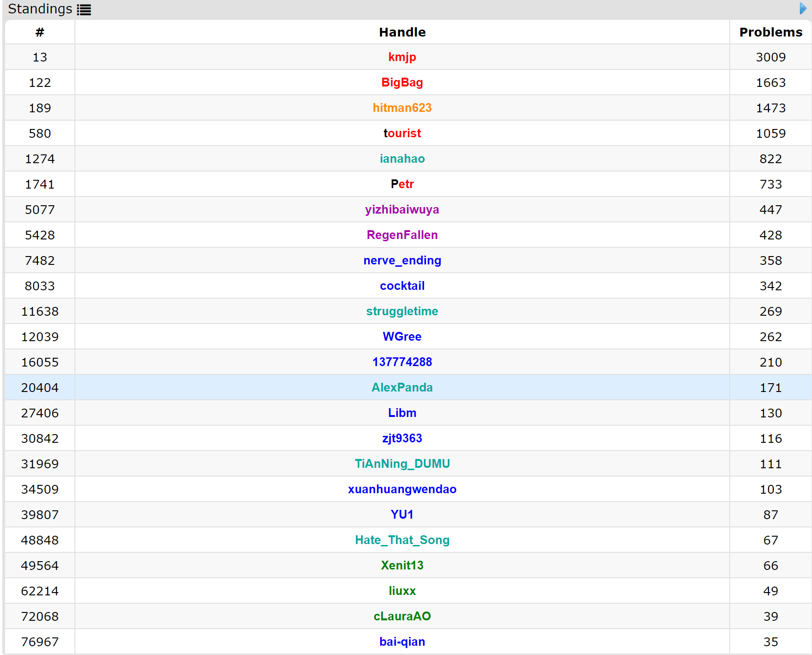Screen dimensions: 812x655
Task: Click problems value 1059
Action: pos(770,134)
